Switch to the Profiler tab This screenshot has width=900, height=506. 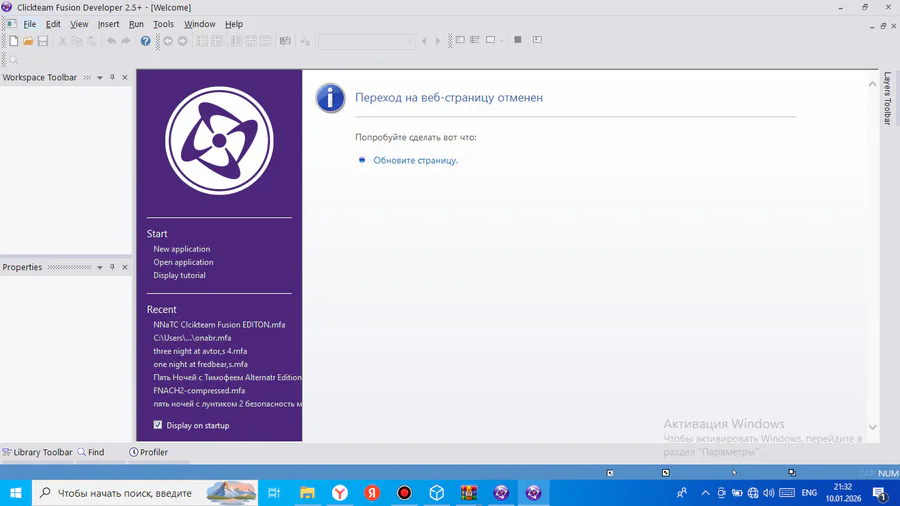pyautogui.click(x=149, y=452)
